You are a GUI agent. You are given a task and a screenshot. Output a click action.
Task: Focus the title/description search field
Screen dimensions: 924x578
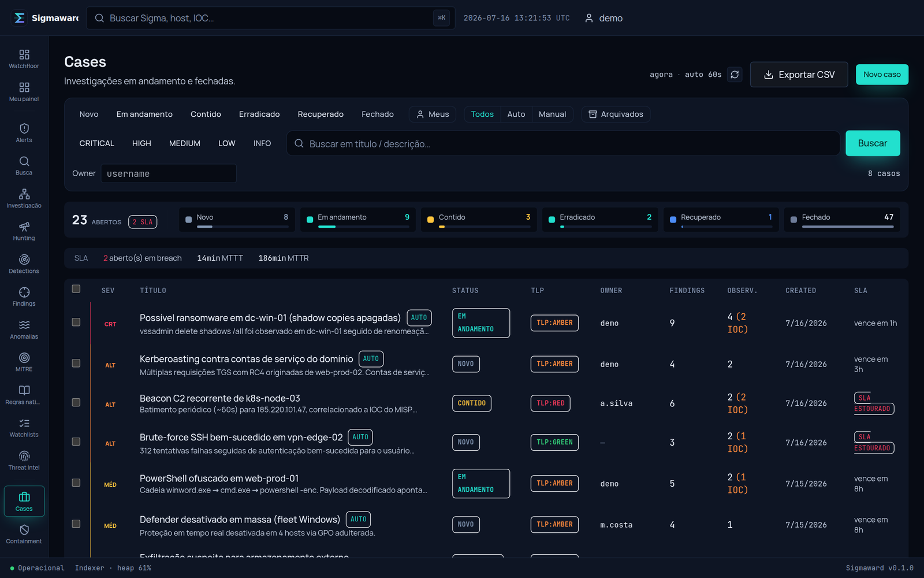pos(563,143)
